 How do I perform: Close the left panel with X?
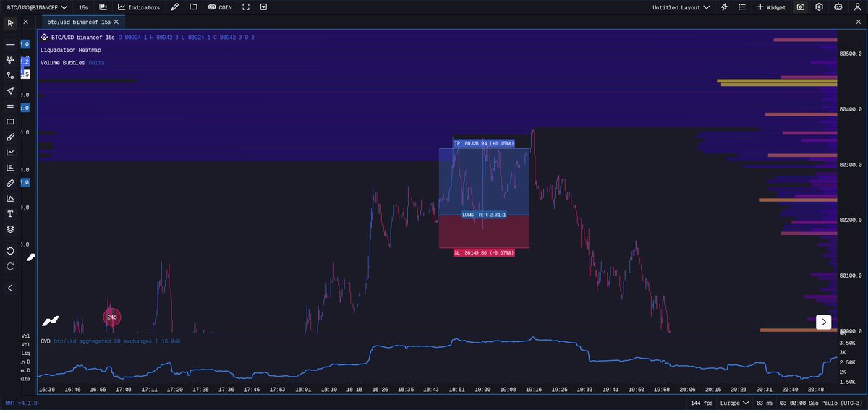pyautogui.click(x=26, y=22)
